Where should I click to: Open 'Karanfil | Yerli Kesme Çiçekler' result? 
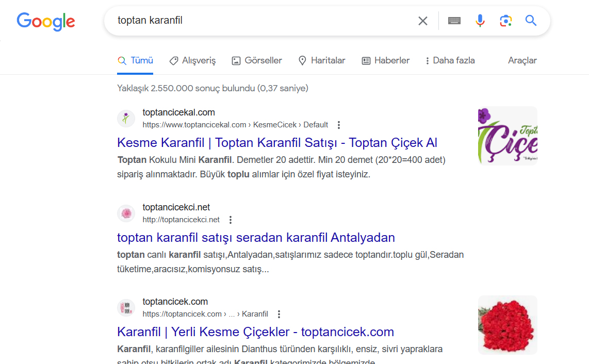(x=255, y=332)
